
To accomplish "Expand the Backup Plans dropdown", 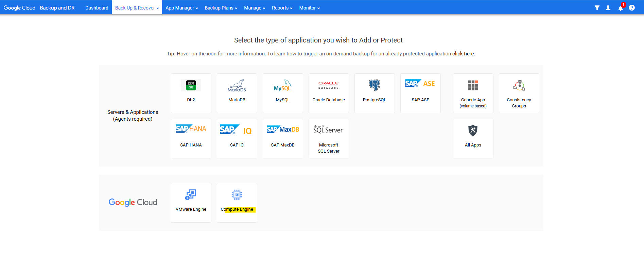I will pyautogui.click(x=221, y=8).
